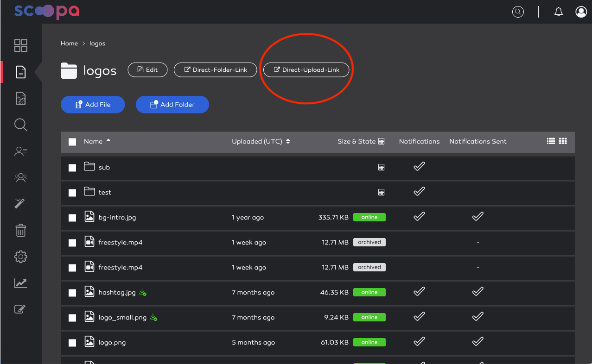Sort by Name column arrow
The height and width of the screenshot is (364, 592).
tap(108, 140)
